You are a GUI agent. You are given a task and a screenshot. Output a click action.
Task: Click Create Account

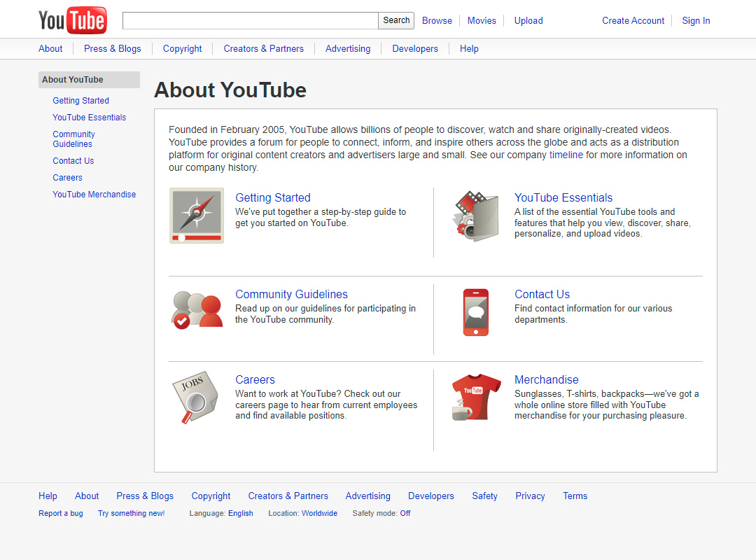[633, 21]
